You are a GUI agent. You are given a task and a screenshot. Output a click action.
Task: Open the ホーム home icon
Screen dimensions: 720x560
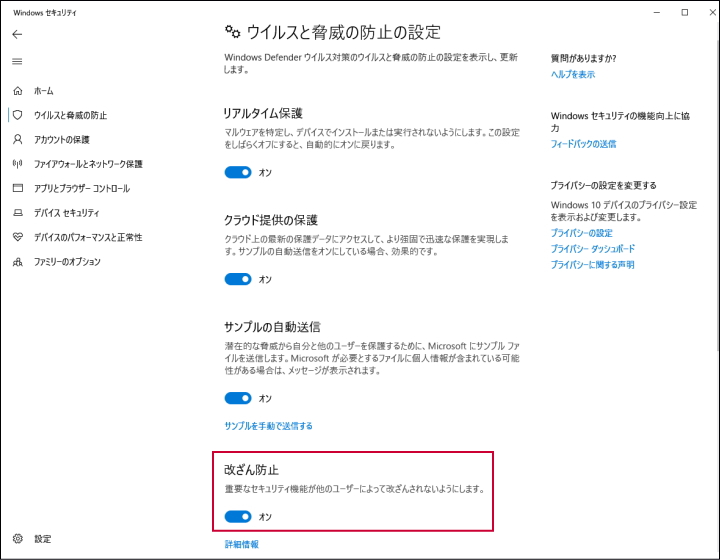(17, 91)
